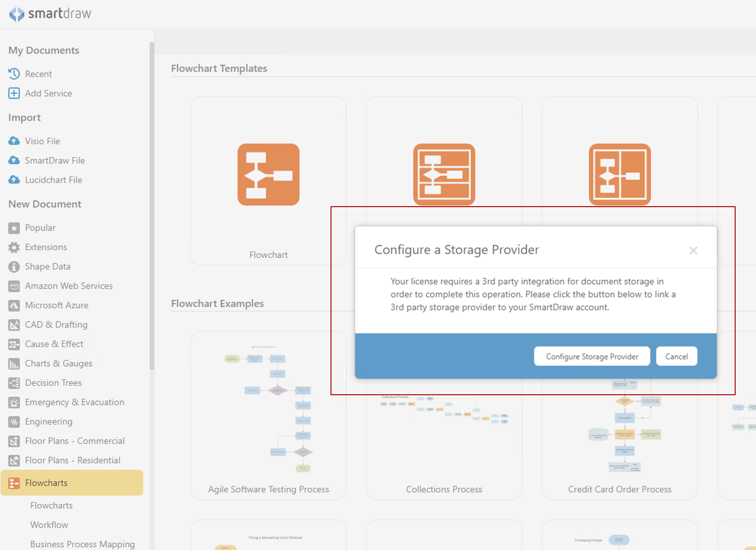The height and width of the screenshot is (550, 756).
Task: Select the Workflow subcategory
Action: (49, 525)
